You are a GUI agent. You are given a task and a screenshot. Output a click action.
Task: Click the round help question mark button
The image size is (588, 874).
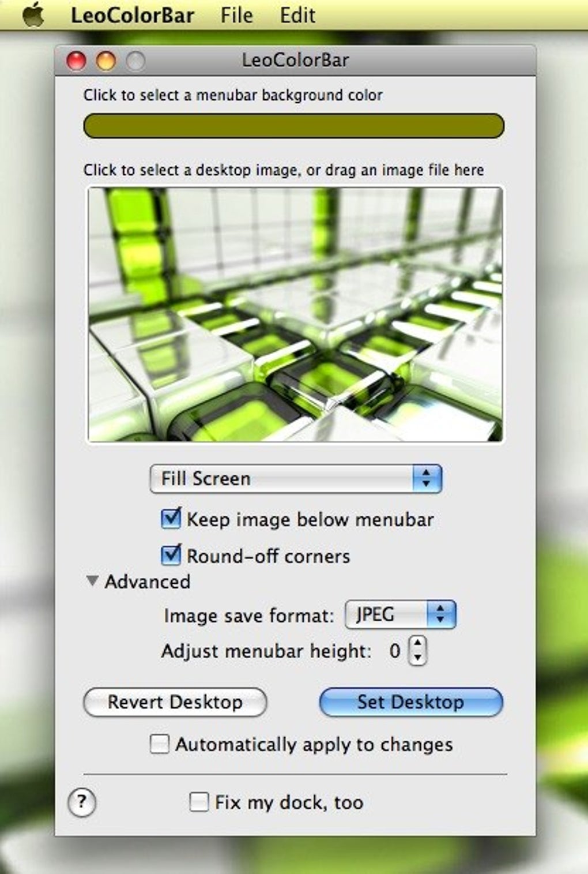[x=82, y=802]
